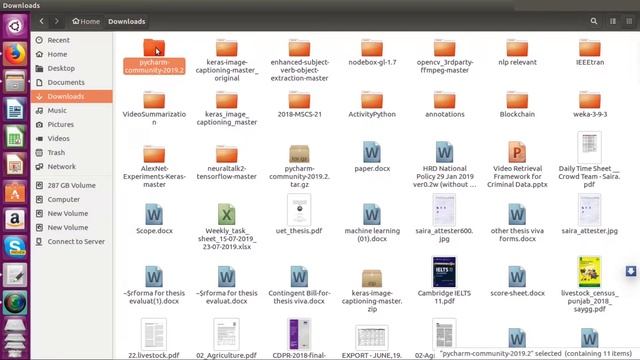The width and height of the screenshot is (640, 360).
Task: Select Scope.docx file
Action: (x=154, y=219)
